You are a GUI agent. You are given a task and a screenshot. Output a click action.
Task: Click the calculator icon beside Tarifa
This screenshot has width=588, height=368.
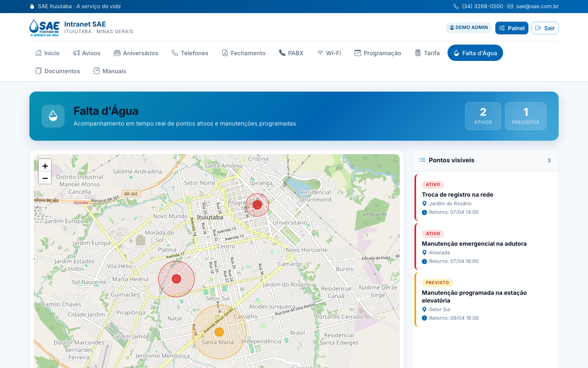(418, 53)
